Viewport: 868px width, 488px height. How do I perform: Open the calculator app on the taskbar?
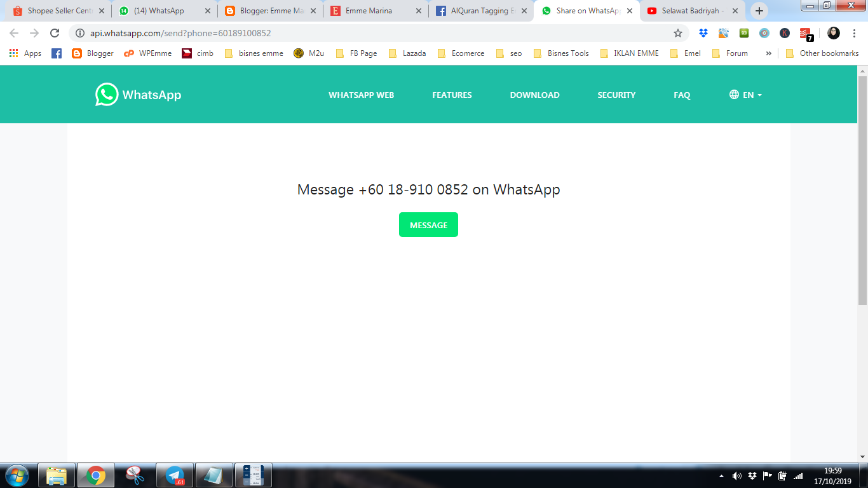(253, 475)
